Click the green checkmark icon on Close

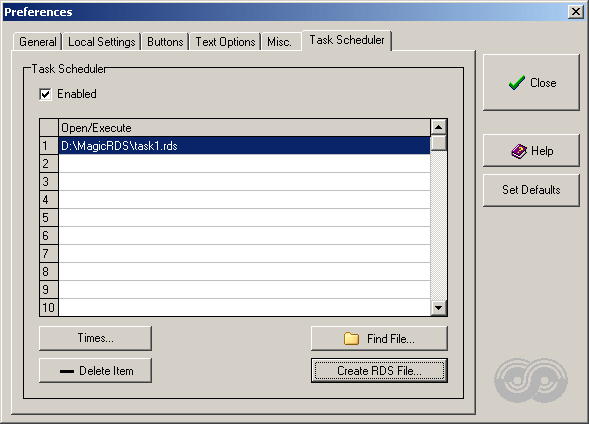point(517,82)
